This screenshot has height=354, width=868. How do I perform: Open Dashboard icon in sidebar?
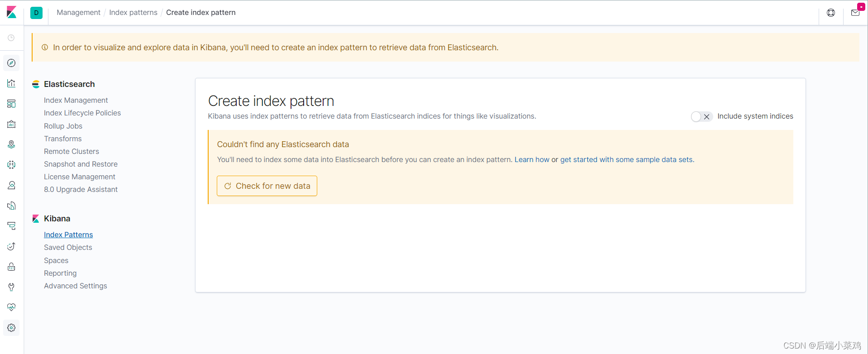pyautogui.click(x=11, y=104)
